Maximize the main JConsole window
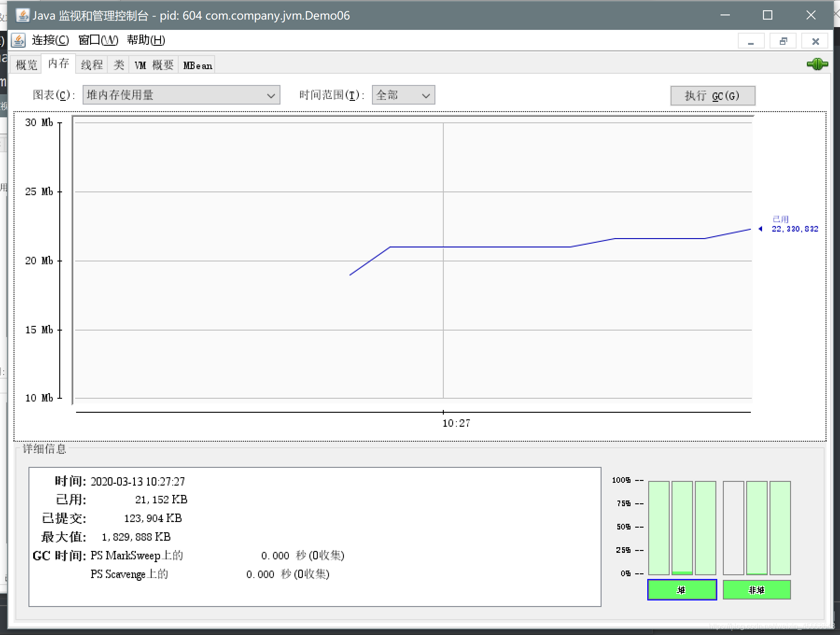Image resolution: width=840 pixels, height=635 pixels. click(x=768, y=15)
